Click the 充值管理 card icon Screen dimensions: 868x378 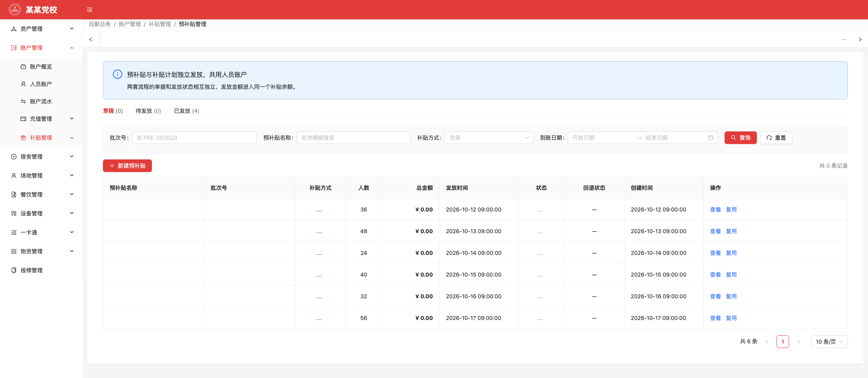[23, 119]
